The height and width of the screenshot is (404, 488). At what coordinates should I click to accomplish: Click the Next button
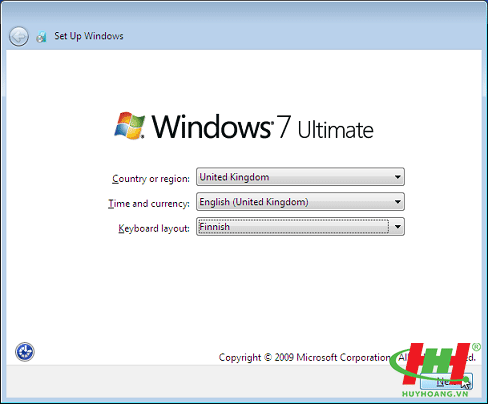446,381
